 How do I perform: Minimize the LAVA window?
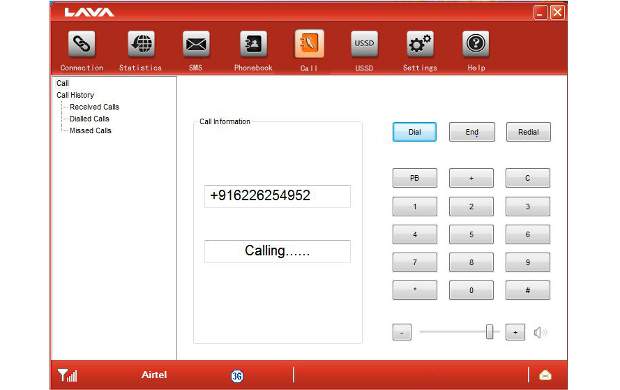(540, 13)
